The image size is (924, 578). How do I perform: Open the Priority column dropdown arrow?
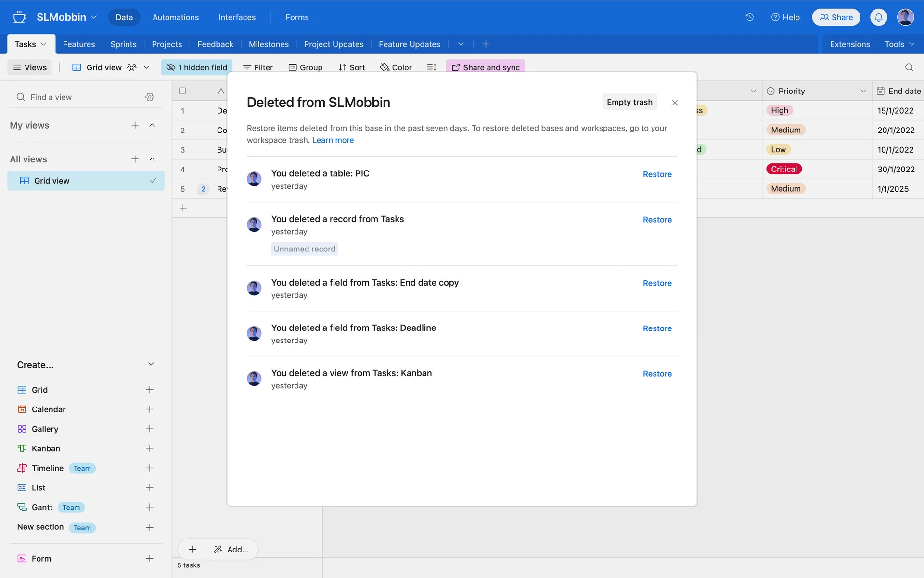tap(863, 91)
